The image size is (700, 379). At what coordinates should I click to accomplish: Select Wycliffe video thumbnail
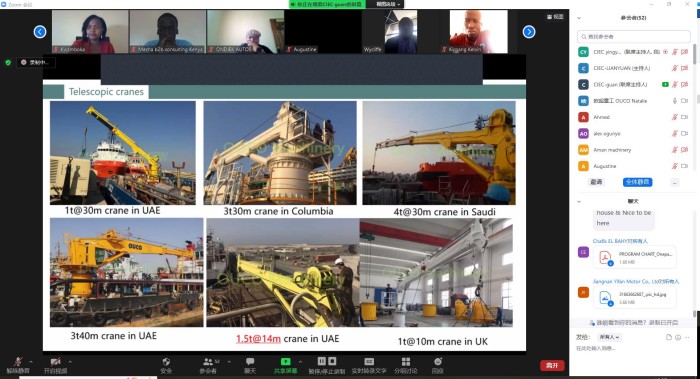tap(401, 31)
